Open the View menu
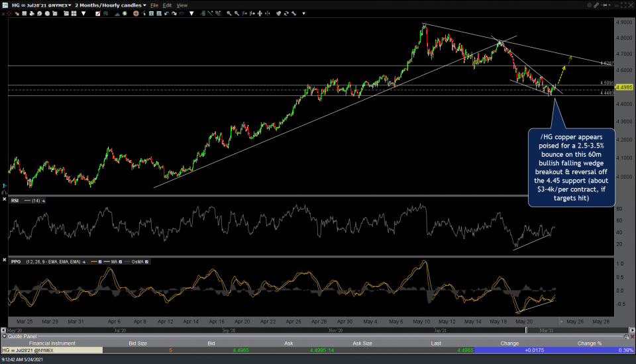The height and width of the screenshot is (364, 636). [x=182, y=5]
